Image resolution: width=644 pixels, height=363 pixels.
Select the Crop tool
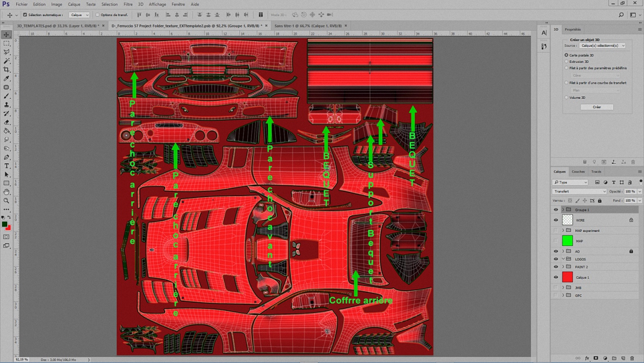pos(7,70)
